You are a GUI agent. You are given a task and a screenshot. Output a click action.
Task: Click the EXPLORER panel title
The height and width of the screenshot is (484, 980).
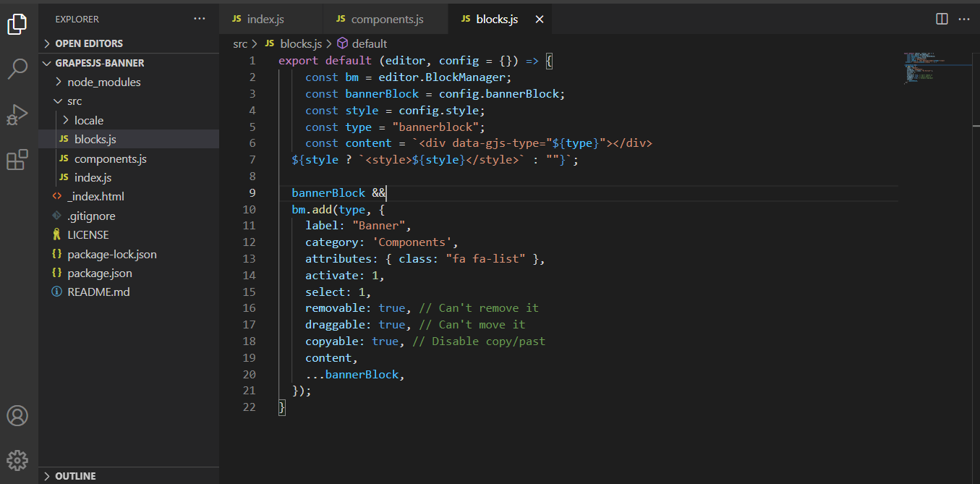point(77,19)
